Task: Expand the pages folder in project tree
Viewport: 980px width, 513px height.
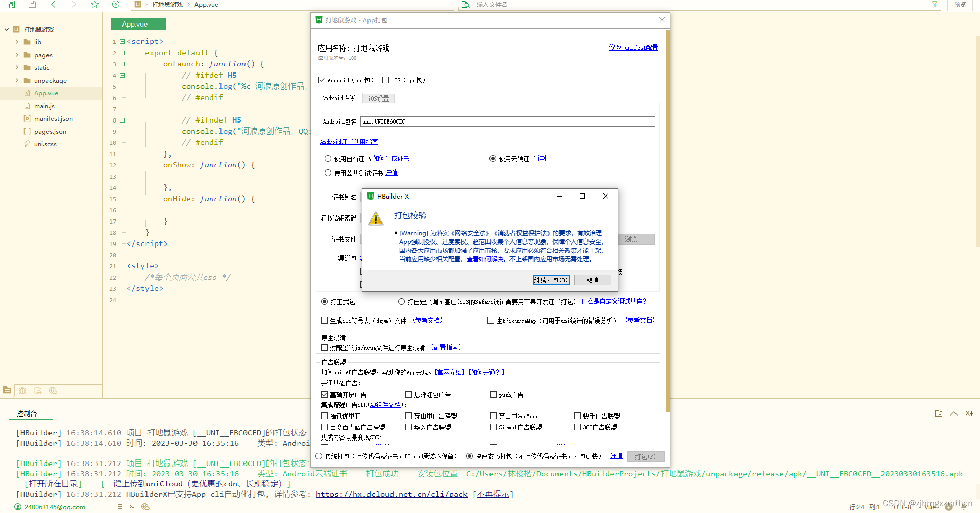Action: 17,55
